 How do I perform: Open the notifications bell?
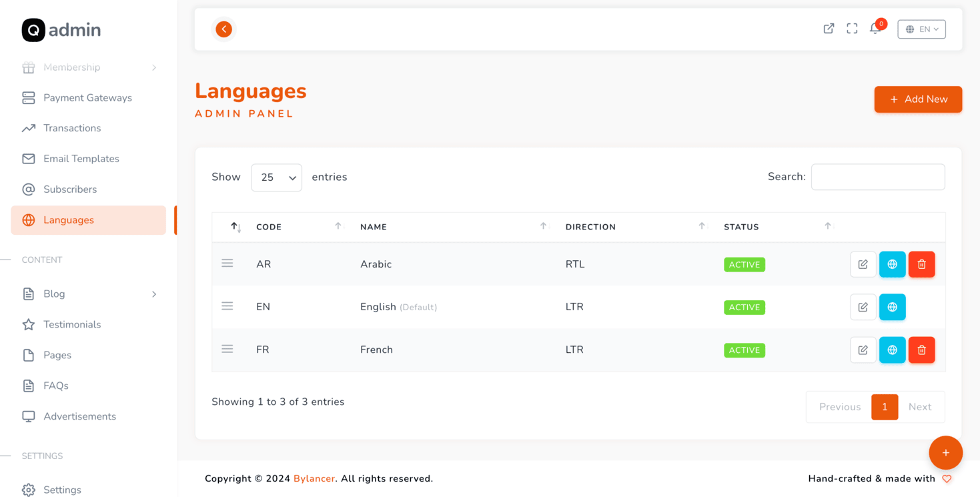875,29
